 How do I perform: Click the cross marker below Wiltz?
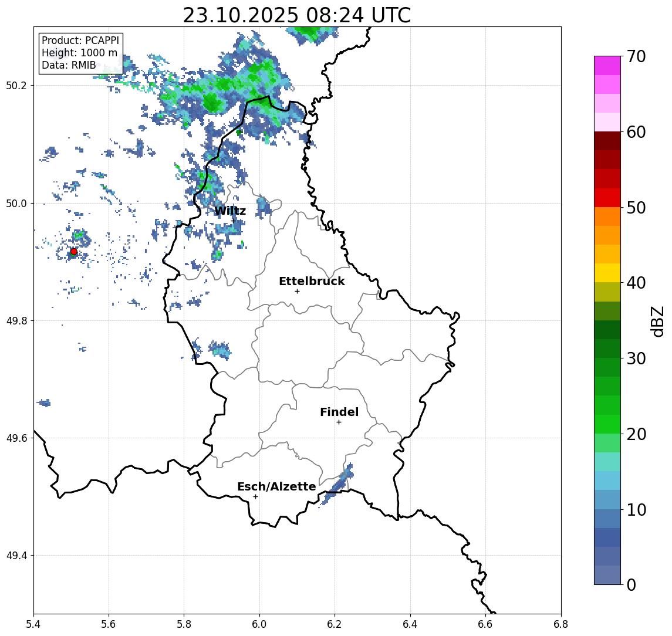click(x=233, y=221)
